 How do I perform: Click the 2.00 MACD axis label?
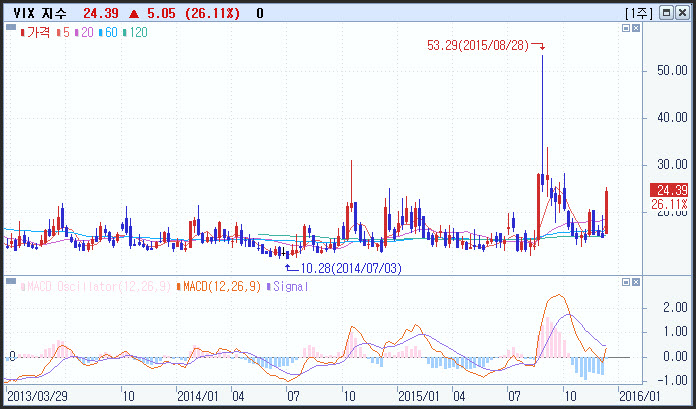pos(675,307)
